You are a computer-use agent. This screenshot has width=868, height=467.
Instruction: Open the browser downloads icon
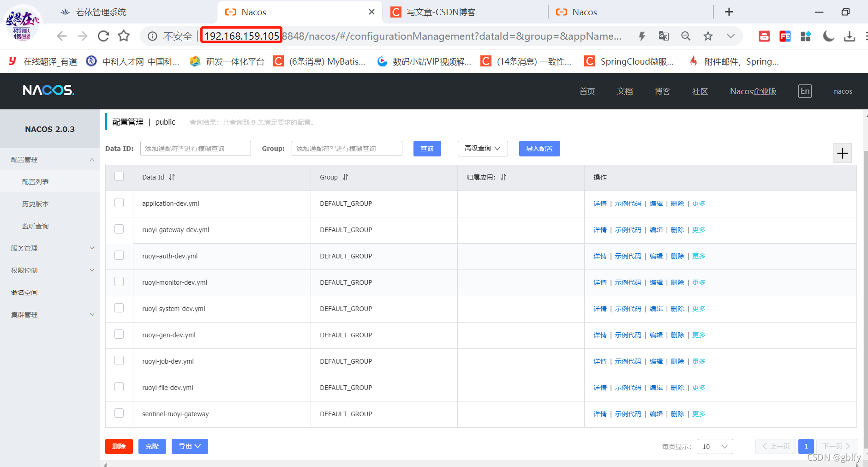[x=850, y=36]
